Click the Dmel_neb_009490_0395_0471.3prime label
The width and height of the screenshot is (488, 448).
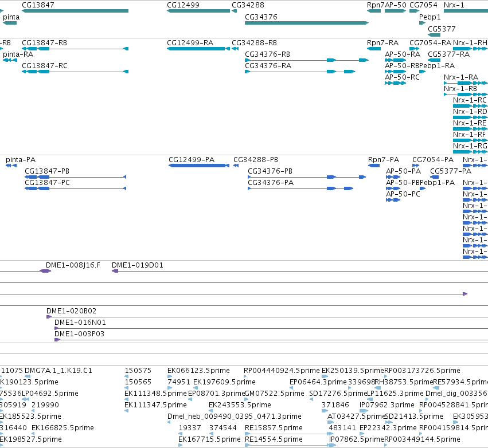[x=235, y=416]
